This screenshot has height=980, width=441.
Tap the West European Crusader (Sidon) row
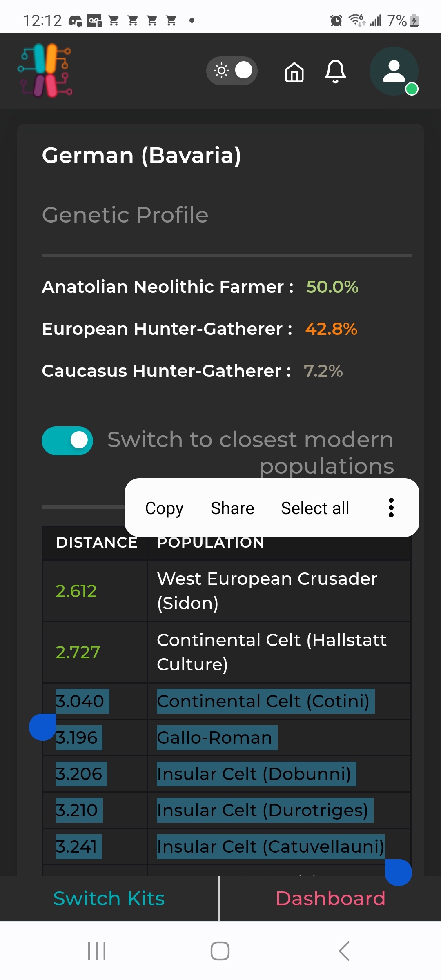tap(227, 591)
